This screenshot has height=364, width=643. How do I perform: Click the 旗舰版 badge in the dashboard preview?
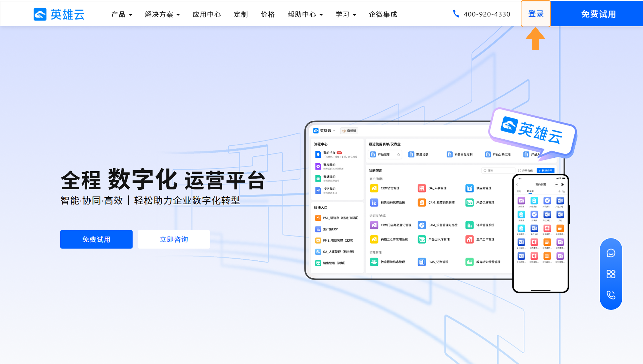(349, 131)
